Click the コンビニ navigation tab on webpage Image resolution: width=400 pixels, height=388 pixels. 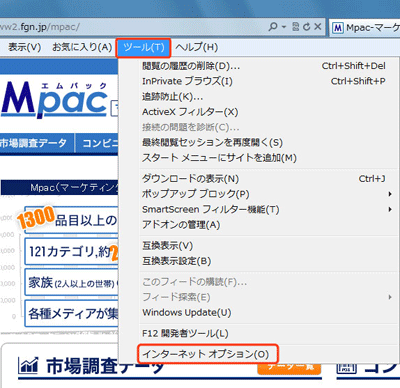pyautogui.click(x=97, y=144)
